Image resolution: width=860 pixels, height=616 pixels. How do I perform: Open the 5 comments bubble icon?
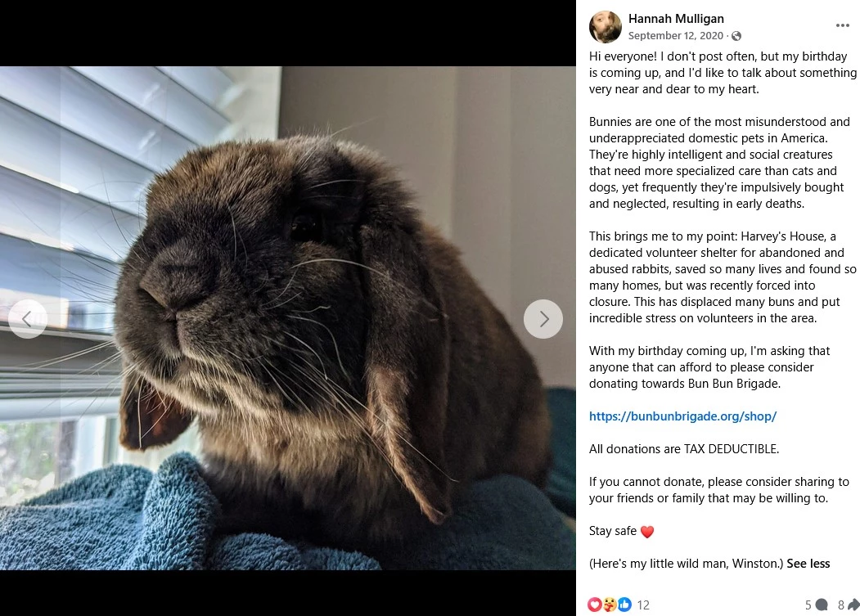coord(822,605)
